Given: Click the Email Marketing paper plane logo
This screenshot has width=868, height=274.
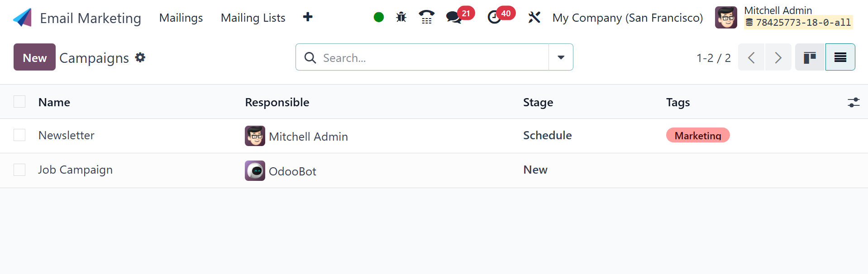Looking at the screenshot, I should click(22, 18).
